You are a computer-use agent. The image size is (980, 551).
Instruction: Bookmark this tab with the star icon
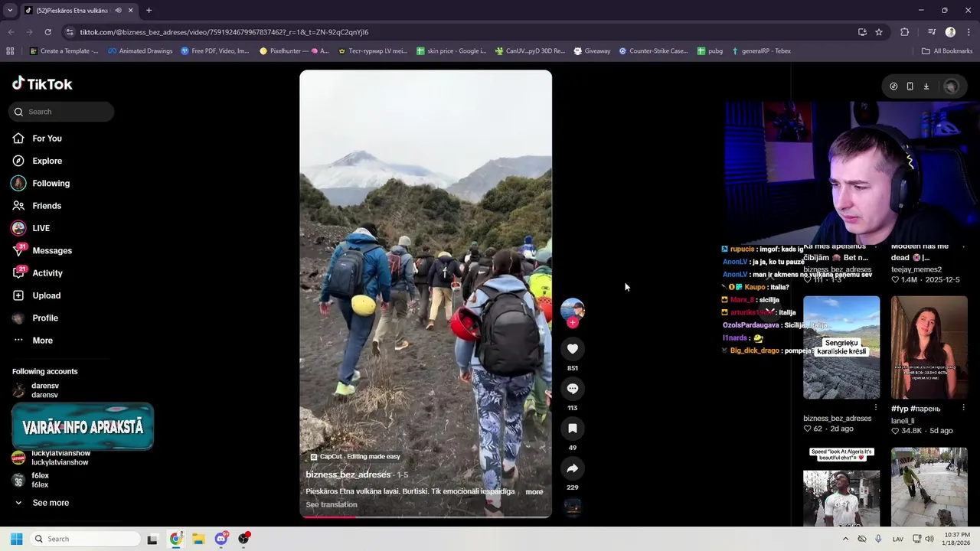(879, 32)
